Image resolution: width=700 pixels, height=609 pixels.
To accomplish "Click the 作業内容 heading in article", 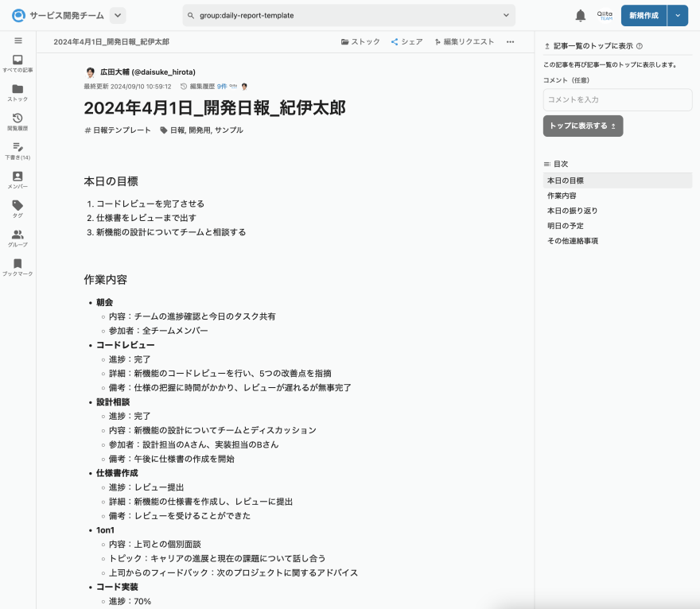I will (105, 280).
